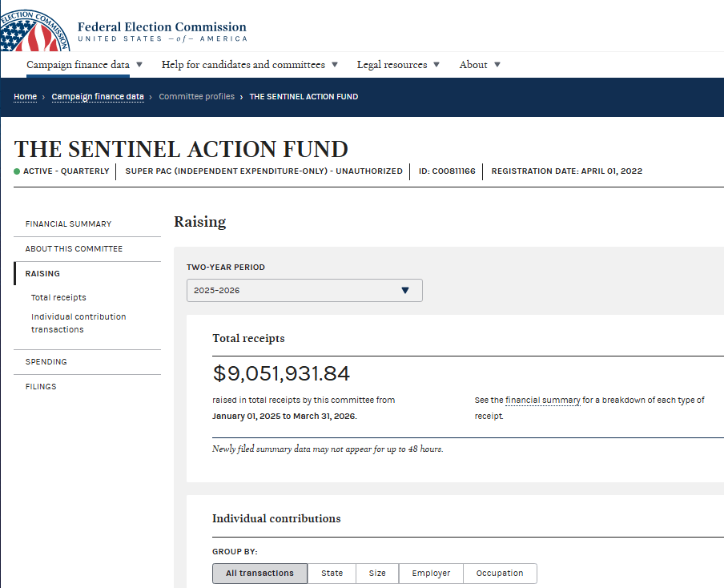Viewport: 724px width, 588px height.
Task: Follow the financial summary link
Action: click(x=542, y=401)
